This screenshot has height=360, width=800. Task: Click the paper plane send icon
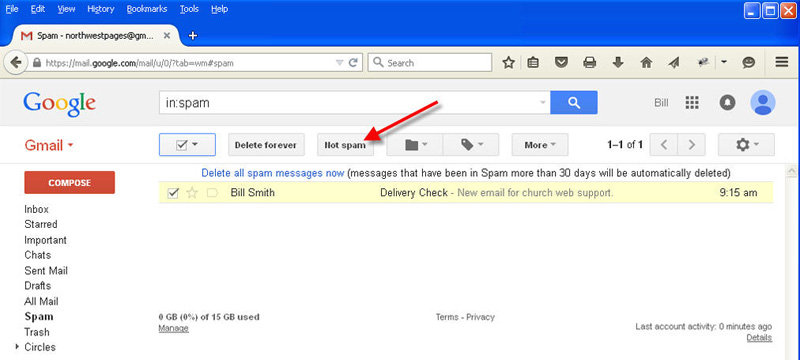(674, 63)
